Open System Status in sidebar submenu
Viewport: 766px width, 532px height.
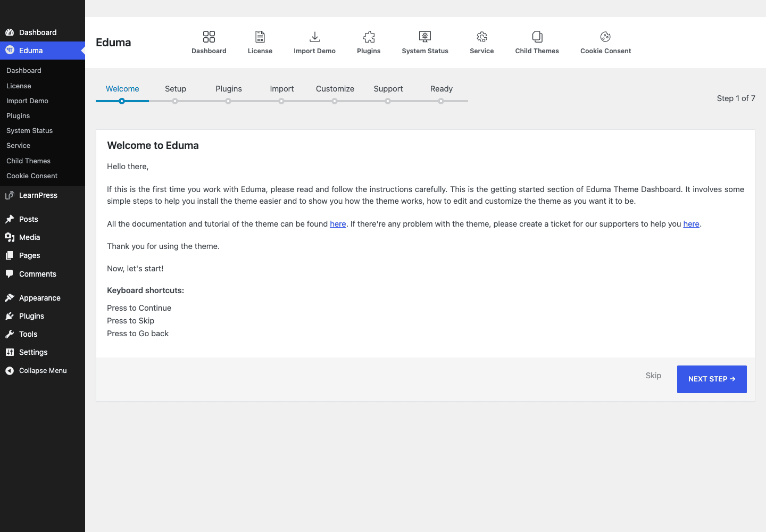pos(29,130)
